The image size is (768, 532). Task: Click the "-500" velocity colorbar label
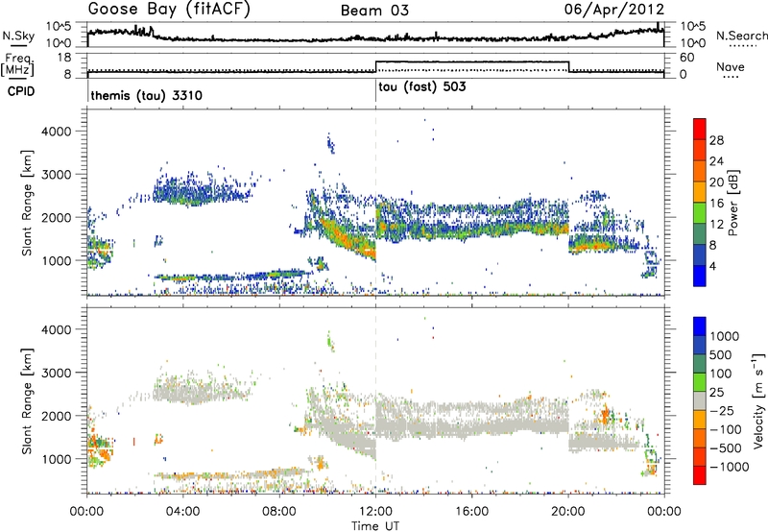[x=726, y=448]
